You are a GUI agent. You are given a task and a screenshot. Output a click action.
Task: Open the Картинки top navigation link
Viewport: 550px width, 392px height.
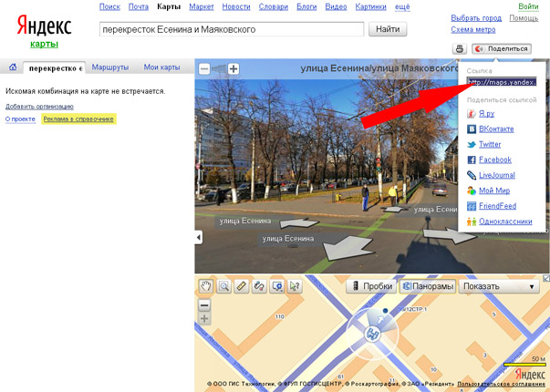(x=370, y=6)
